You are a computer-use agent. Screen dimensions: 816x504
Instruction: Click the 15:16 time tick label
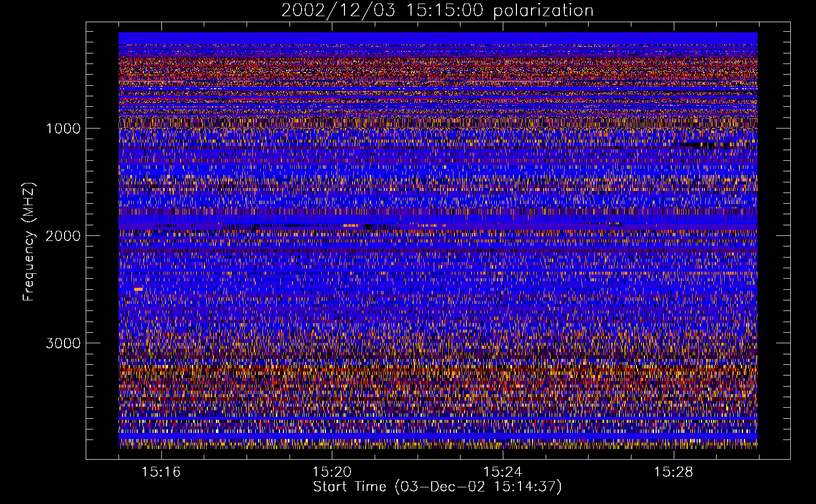(x=161, y=472)
